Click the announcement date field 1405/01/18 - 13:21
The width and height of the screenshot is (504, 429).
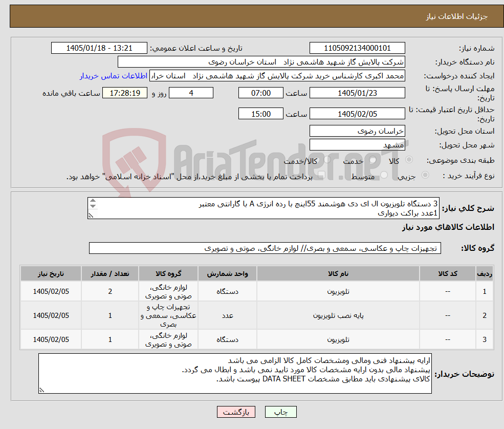(x=99, y=48)
